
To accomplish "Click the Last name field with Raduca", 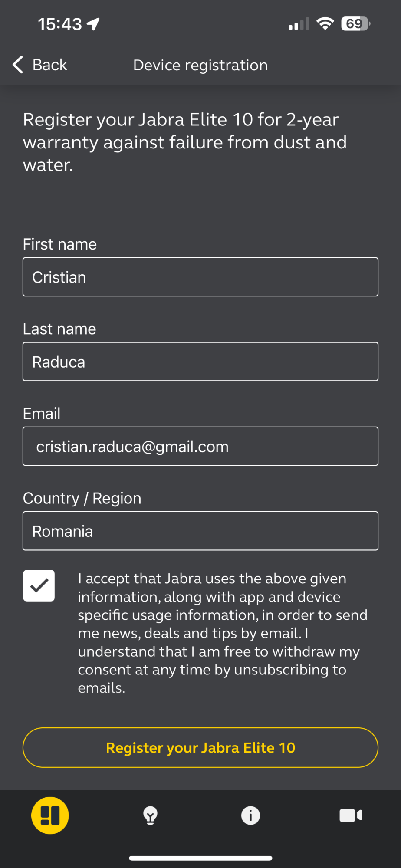I will click(x=200, y=362).
